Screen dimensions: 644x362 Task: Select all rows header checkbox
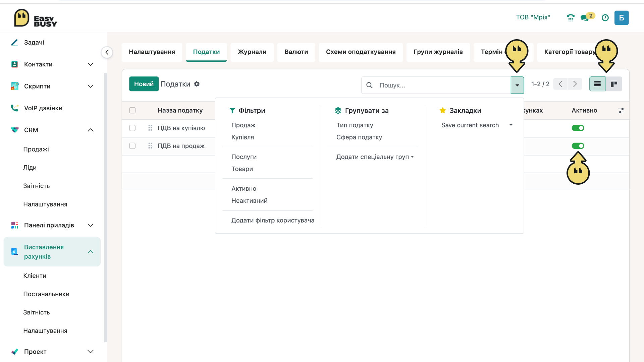132,110
